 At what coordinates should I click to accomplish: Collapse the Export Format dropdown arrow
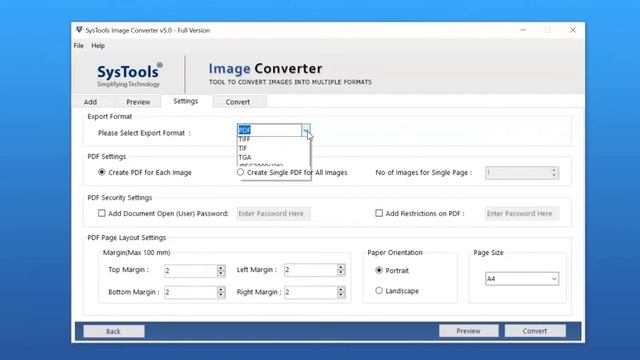(x=306, y=130)
